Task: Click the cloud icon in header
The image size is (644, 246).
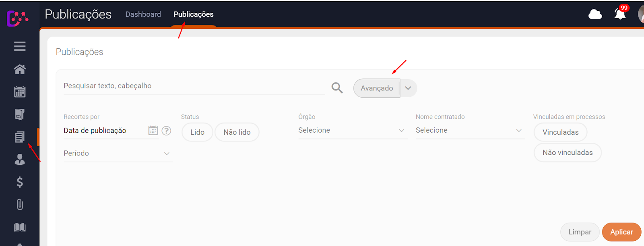Action: 595,14
